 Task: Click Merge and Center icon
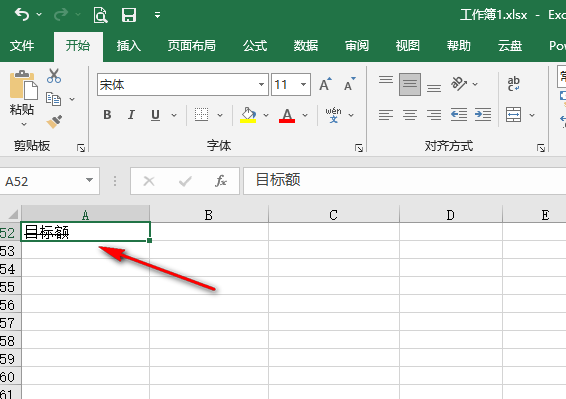point(513,115)
